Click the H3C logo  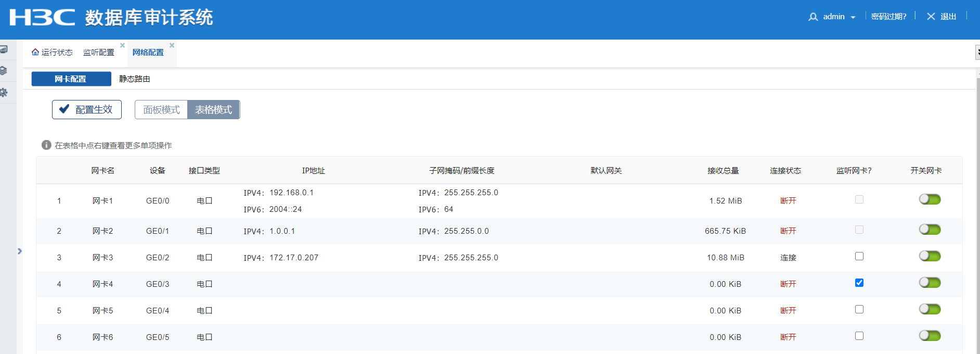pyautogui.click(x=42, y=17)
